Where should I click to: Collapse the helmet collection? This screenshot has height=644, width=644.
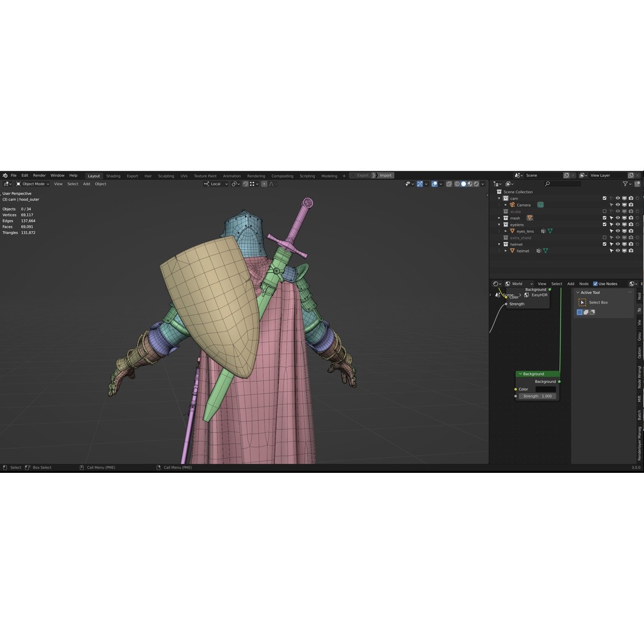tap(500, 244)
